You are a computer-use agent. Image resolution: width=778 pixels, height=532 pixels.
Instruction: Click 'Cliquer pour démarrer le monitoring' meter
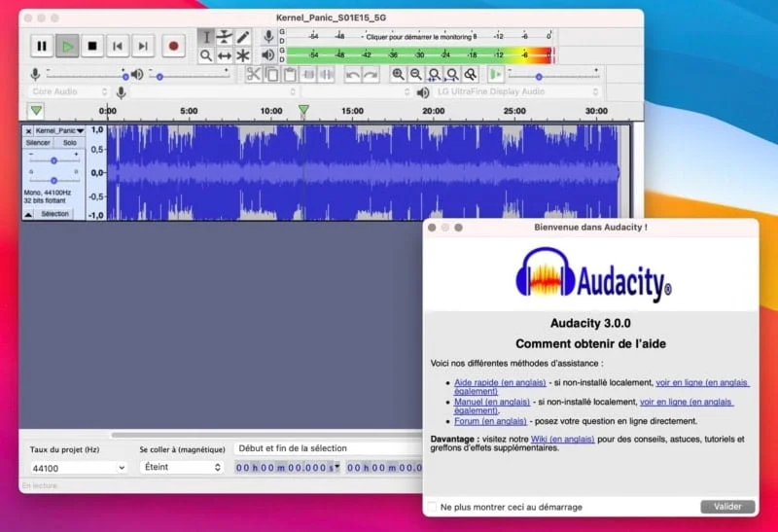coord(421,37)
